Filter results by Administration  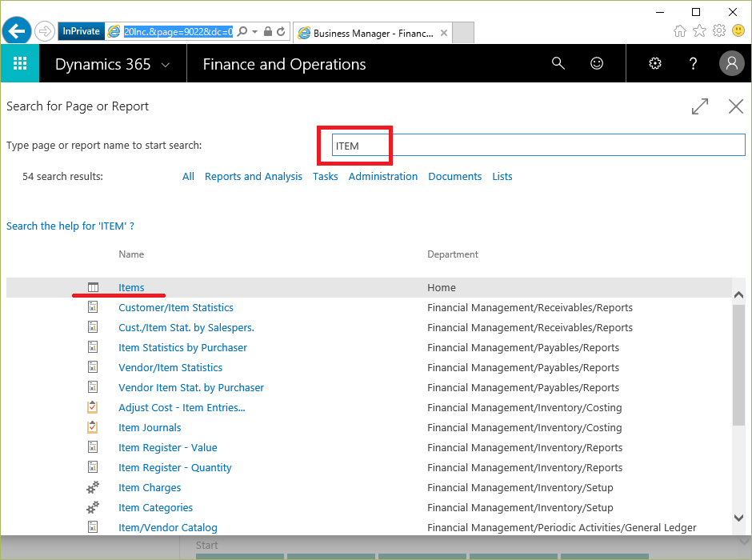pyautogui.click(x=382, y=177)
